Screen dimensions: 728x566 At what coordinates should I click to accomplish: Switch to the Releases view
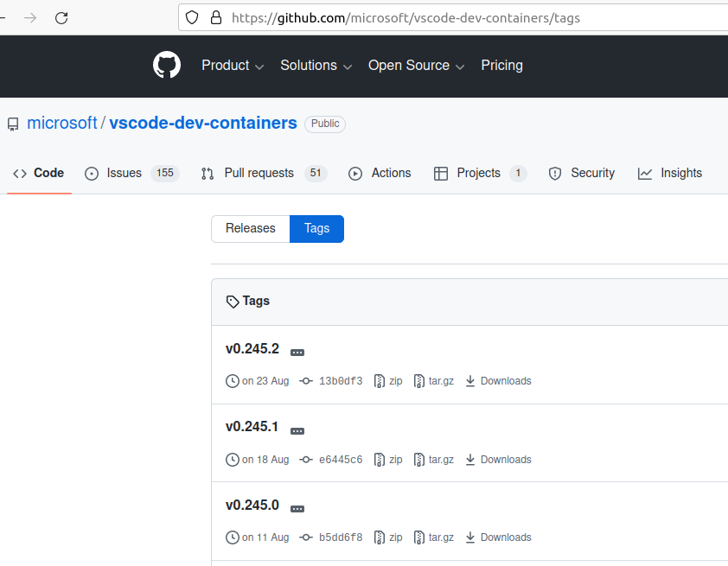[x=250, y=228]
